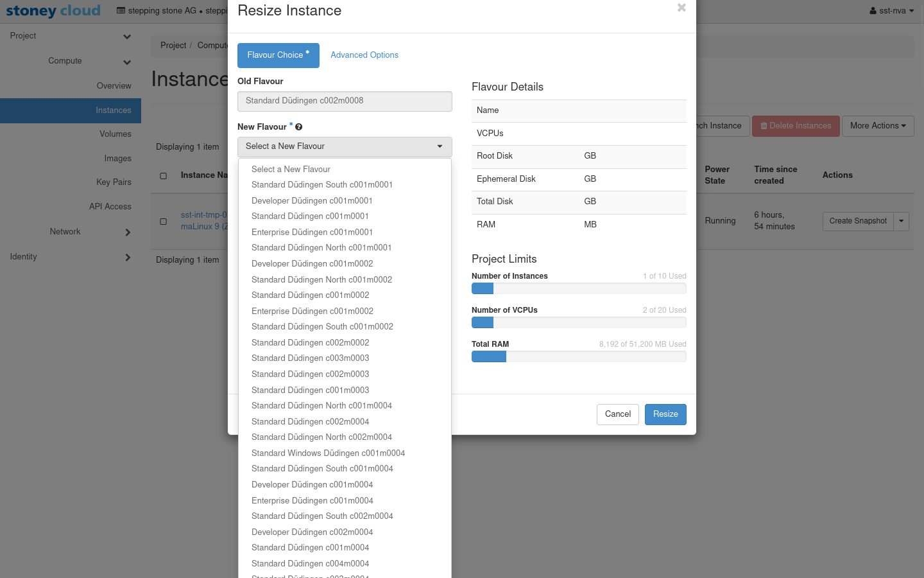Open the New Flavour dropdown
This screenshot has height=578, width=924.
point(345,146)
